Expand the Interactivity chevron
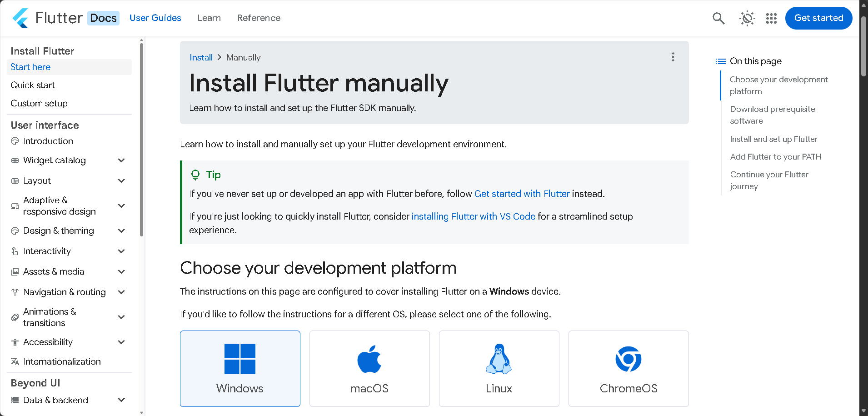Image resolution: width=868 pixels, height=416 pixels. click(121, 251)
